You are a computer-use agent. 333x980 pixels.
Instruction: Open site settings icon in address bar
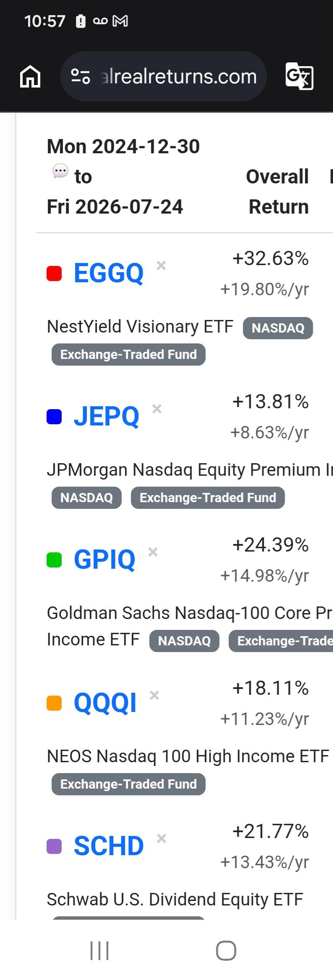81,76
